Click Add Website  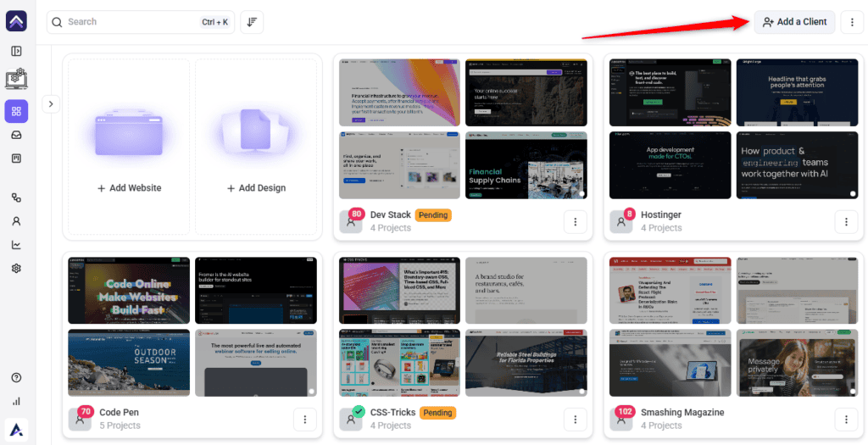(129, 188)
